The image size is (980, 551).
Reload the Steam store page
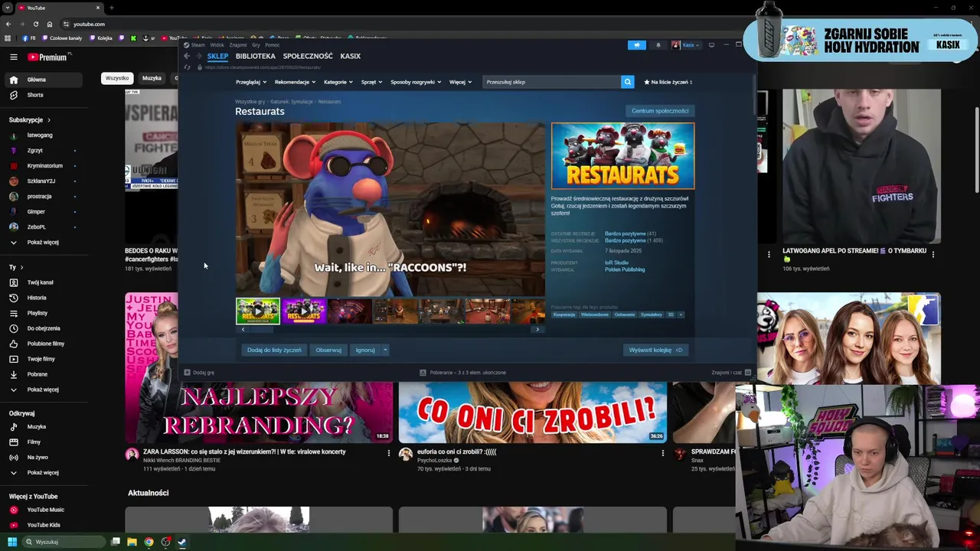coord(188,67)
